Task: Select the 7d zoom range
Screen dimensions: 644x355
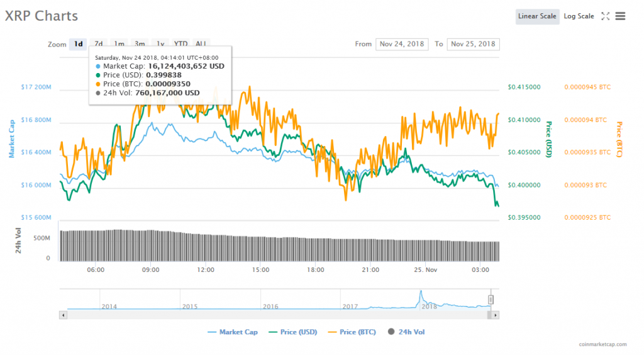Action: pyautogui.click(x=99, y=44)
